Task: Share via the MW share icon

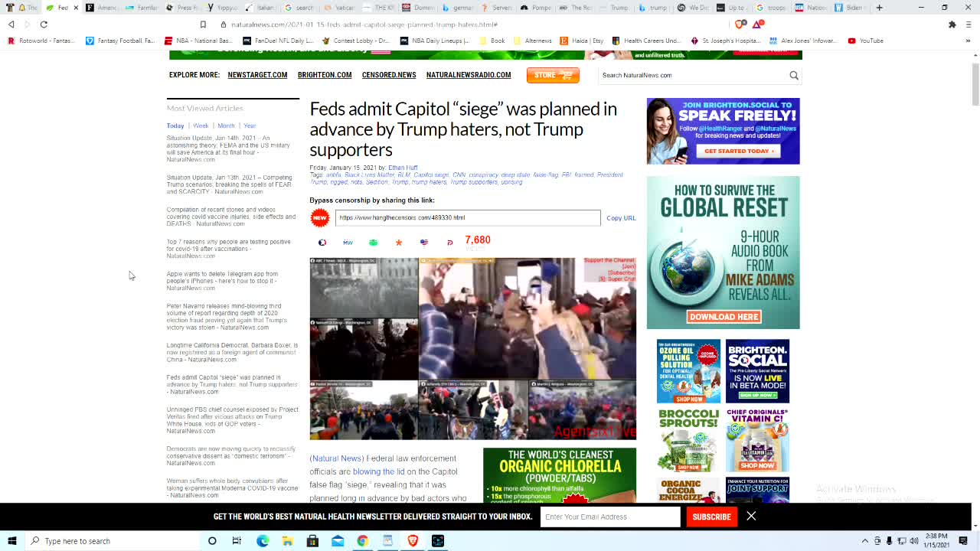Action: pyautogui.click(x=348, y=243)
